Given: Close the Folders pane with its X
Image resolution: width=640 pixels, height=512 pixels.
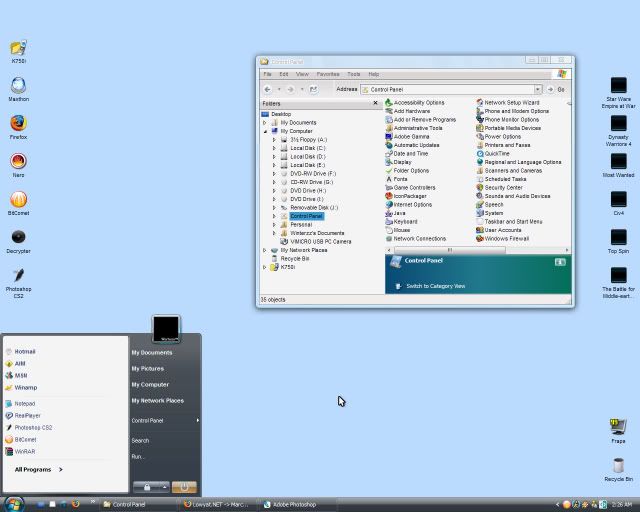Looking at the screenshot, I should point(376,103).
